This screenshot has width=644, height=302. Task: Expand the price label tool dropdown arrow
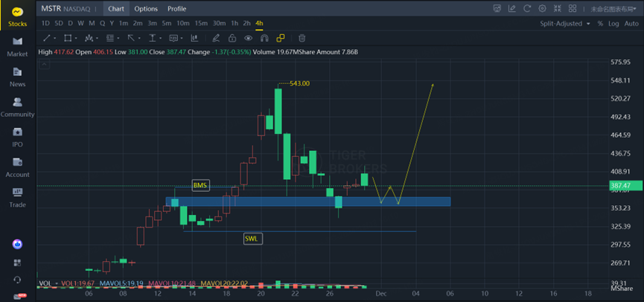(x=182, y=39)
